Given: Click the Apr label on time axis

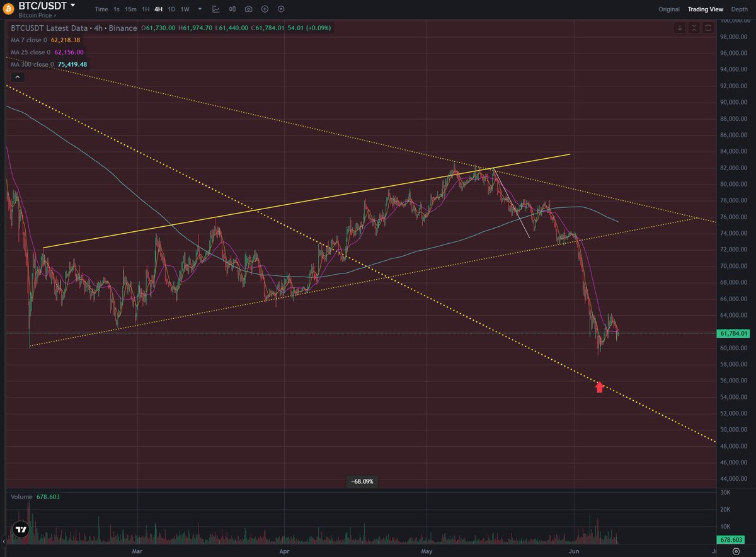Looking at the screenshot, I should click(x=284, y=551).
